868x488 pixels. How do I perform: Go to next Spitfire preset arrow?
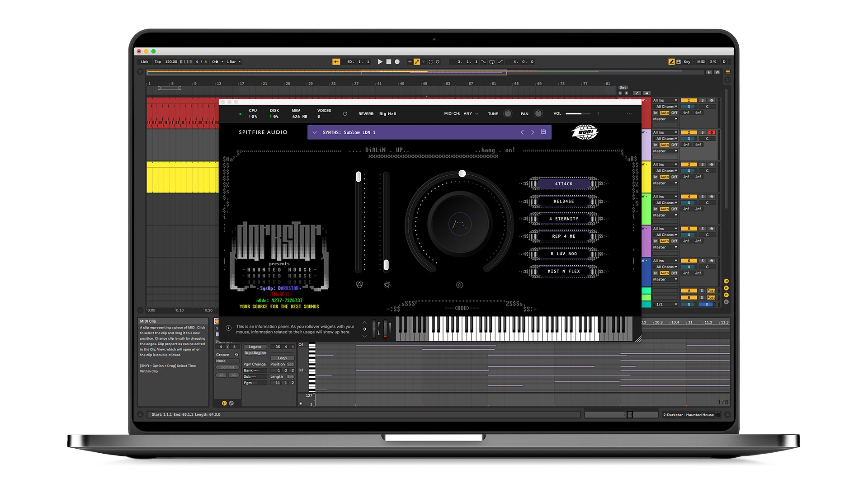(533, 132)
